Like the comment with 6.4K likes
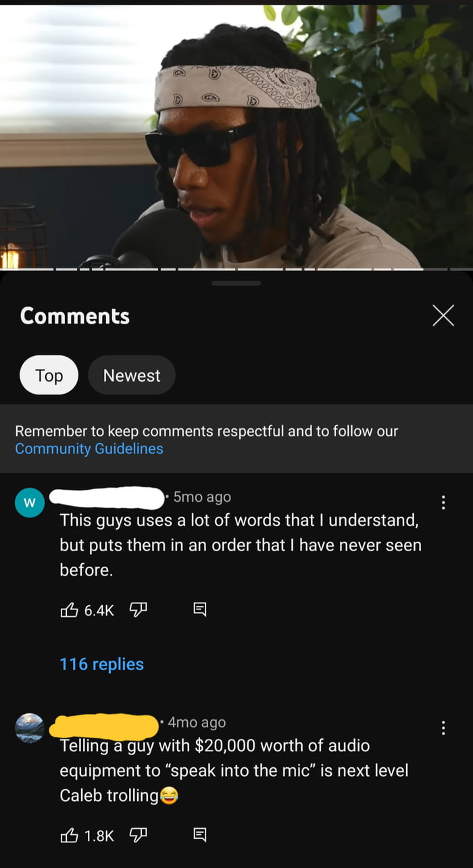This screenshot has width=473, height=868. pyautogui.click(x=69, y=611)
